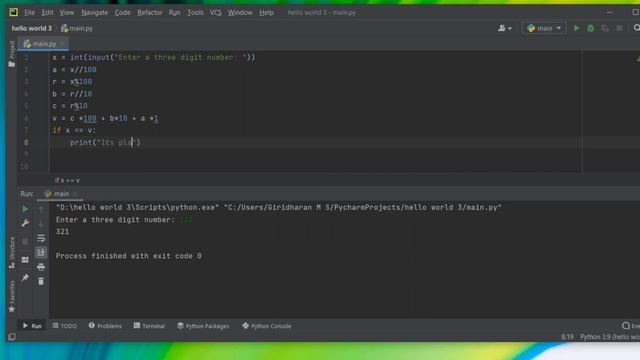Click the print console output icon
This screenshot has width=640, height=360.
41,267
